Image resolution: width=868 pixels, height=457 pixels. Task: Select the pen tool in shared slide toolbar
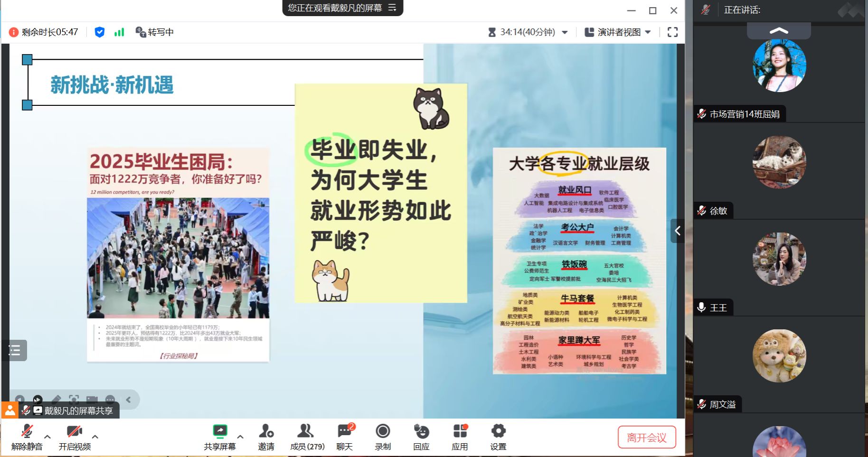pyautogui.click(x=56, y=400)
